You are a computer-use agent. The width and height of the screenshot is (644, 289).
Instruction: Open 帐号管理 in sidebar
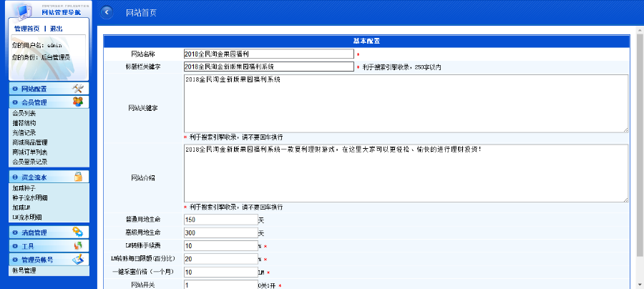[24, 270]
